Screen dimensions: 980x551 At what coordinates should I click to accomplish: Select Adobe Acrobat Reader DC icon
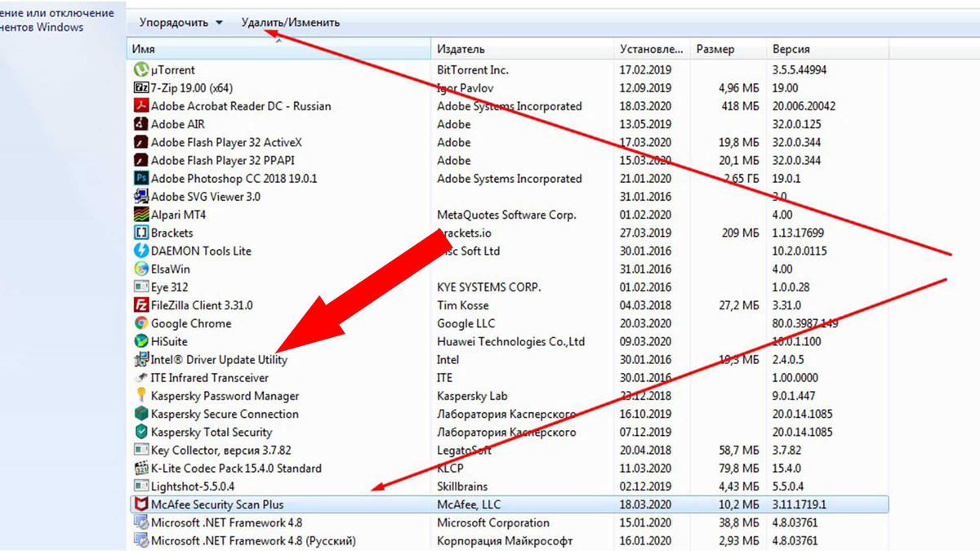pos(140,106)
